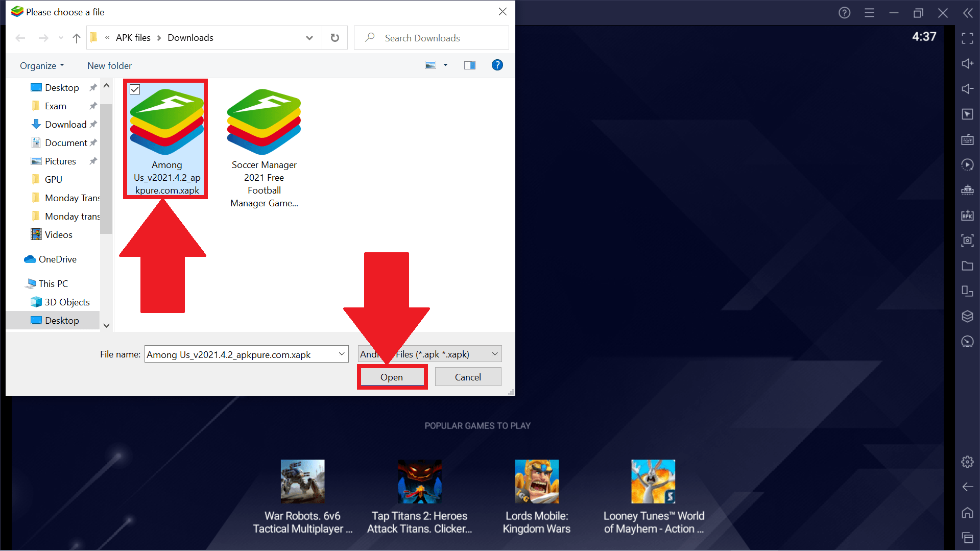Click the volume up sidebar icon
Viewport: 980px width, 551px height.
click(x=967, y=64)
